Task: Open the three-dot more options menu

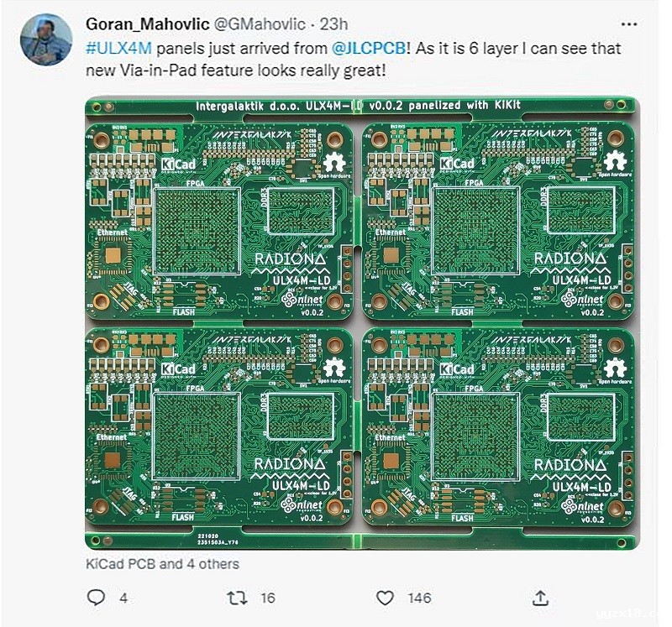Action: pyautogui.click(x=628, y=24)
